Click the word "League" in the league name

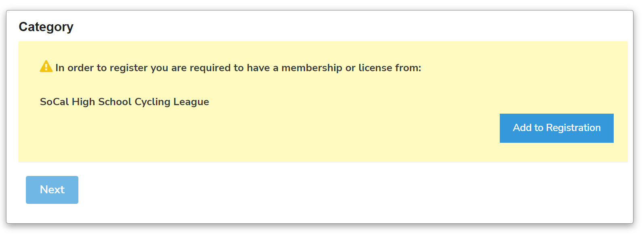point(191,102)
